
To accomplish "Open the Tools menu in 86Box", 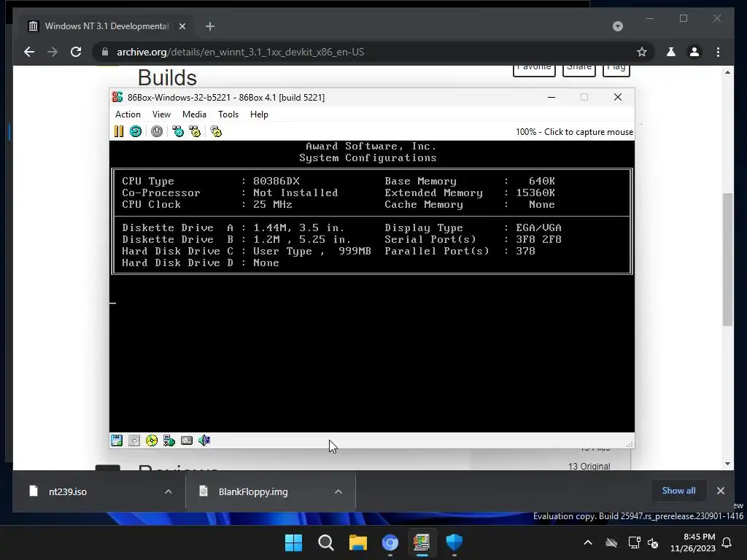I will pos(228,114).
